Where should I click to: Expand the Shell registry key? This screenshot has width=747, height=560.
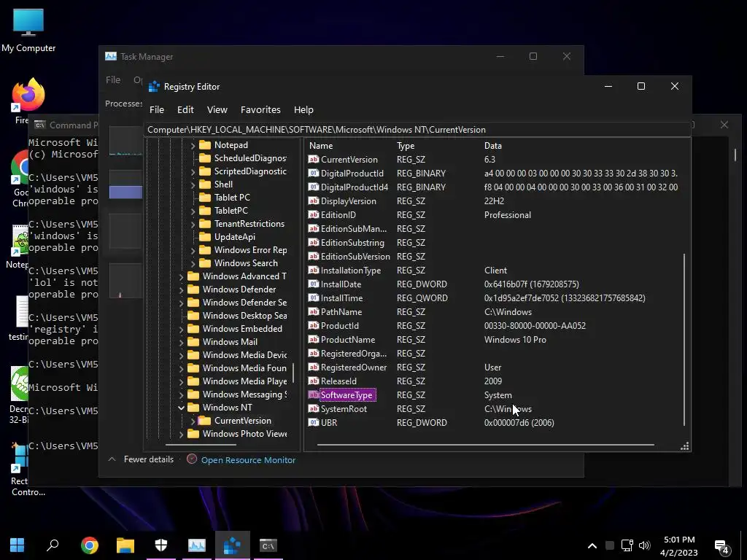[x=193, y=184]
